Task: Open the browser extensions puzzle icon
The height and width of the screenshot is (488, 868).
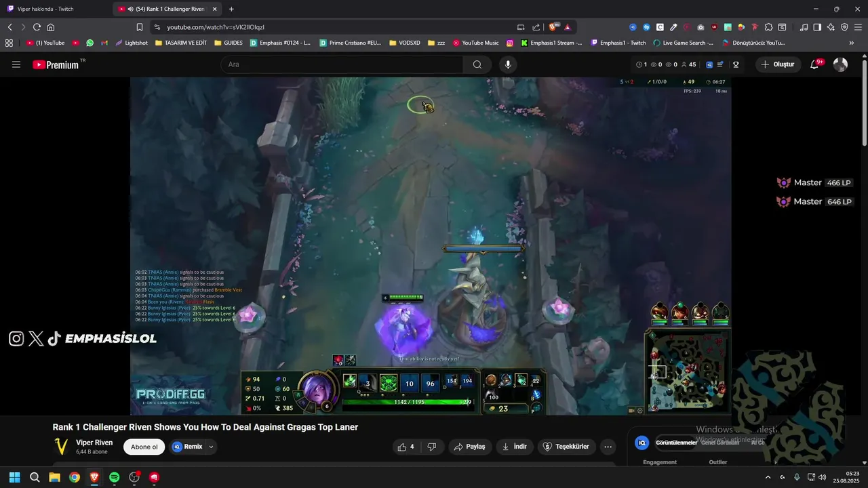Action: click(768, 27)
